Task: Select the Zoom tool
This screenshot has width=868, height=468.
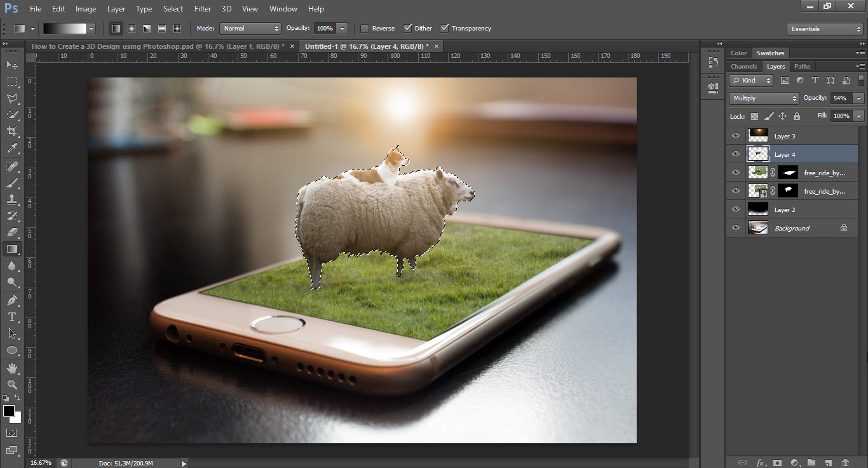Action: coord(12,385)
